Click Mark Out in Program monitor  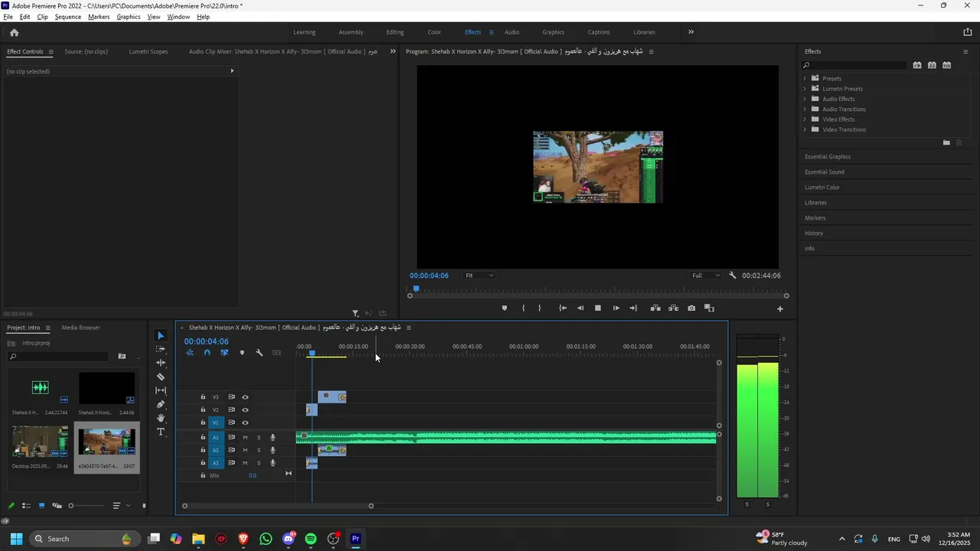pyautogui.click(x=540, y=308)
